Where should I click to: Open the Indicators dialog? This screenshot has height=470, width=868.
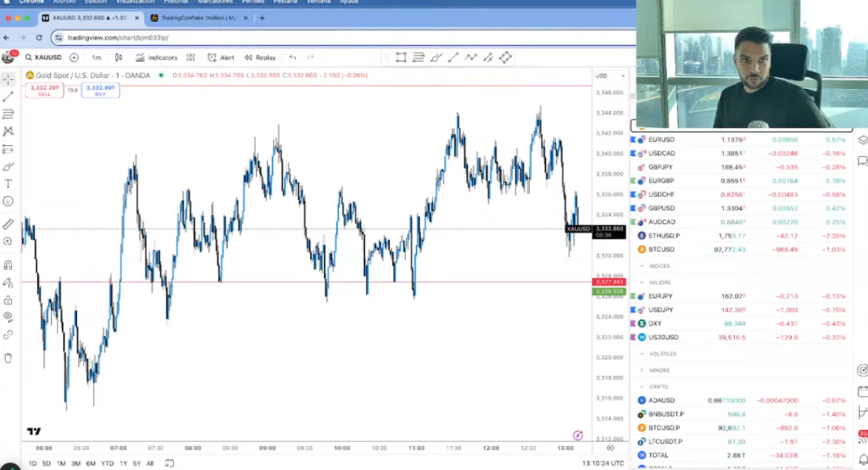pyautogui.click(x=157, y=57)
